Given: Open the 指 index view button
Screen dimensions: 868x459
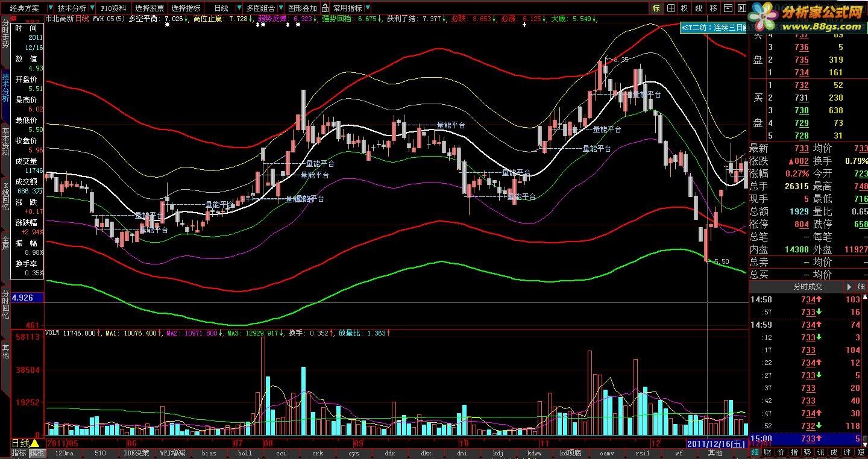Looking at the screenshot, I should pos(794,452).
